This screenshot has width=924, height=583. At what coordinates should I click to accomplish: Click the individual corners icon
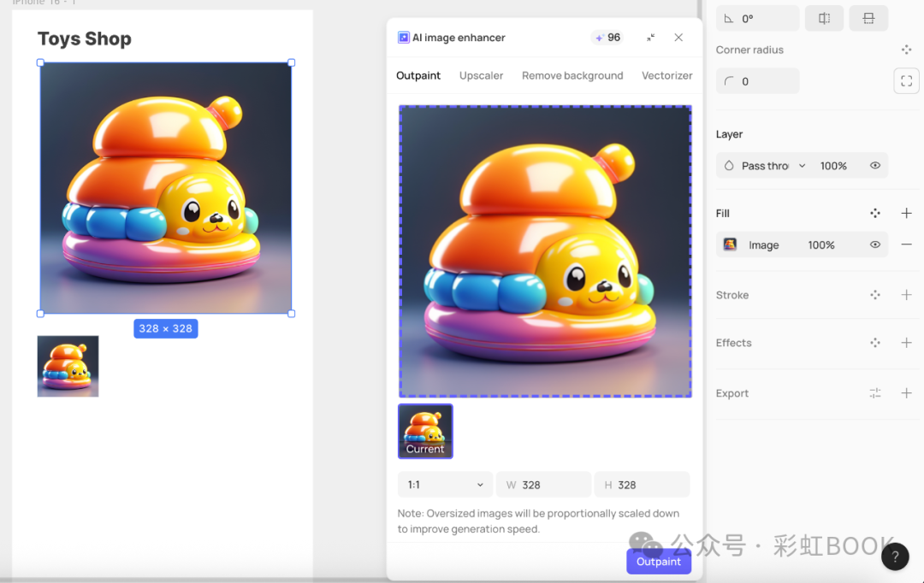tap(906, 81)
